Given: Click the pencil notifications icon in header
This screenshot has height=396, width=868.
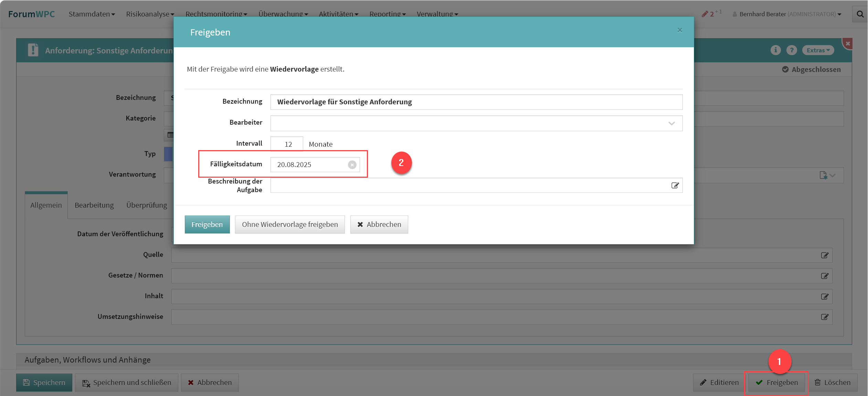Looking at the screenshot, I should coord(705,14).
